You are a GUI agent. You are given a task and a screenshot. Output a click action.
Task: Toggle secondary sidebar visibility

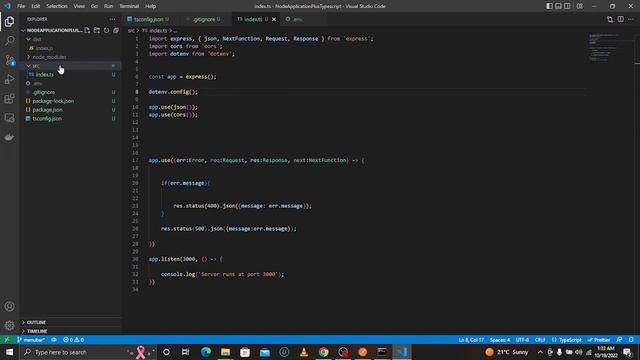[567, 6]
